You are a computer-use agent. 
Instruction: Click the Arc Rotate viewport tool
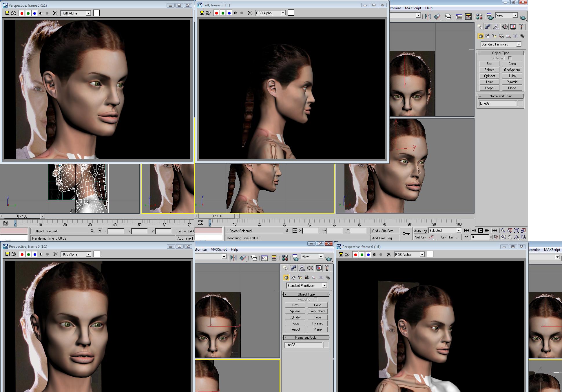(x=517, y=237)
